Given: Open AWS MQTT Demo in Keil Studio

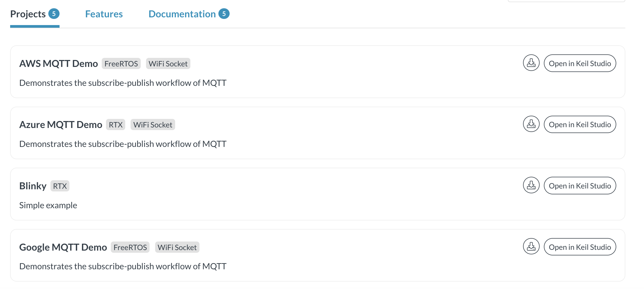Looking at the screenshot, I should 580,63.
